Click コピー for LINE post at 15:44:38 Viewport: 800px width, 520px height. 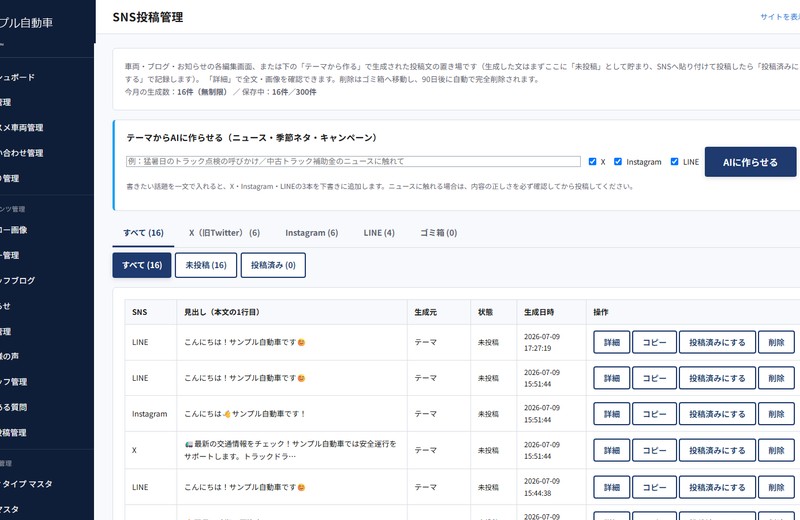[654, 487]
